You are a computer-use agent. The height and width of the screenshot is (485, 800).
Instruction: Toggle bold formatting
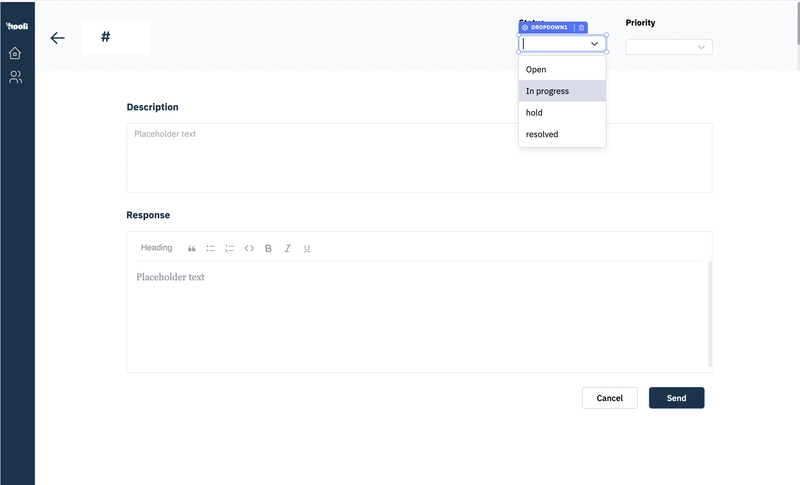coord(268,248)
